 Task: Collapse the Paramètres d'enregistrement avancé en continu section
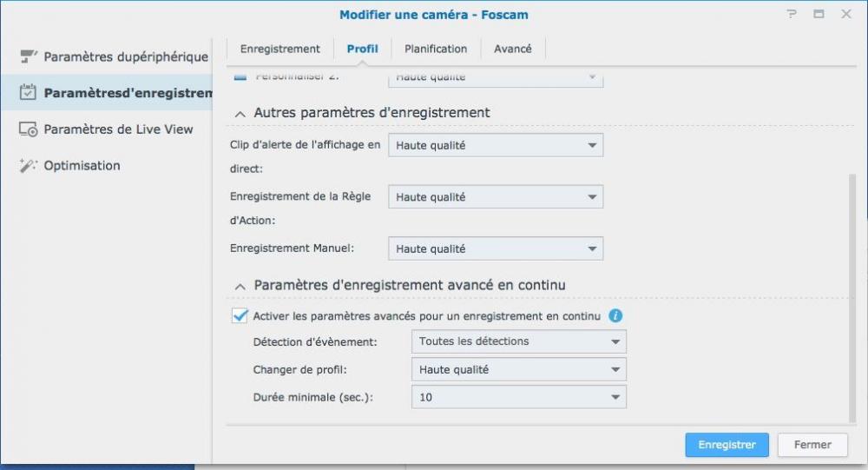[240, 285]
